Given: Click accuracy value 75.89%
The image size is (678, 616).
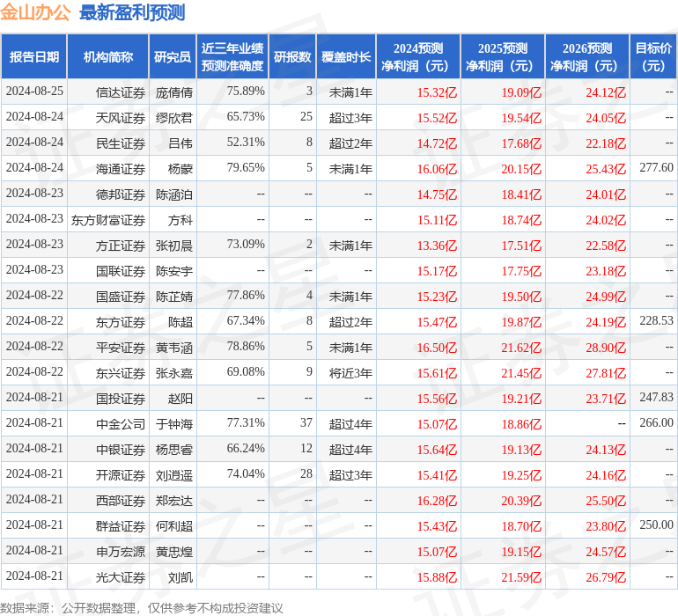Looking at the screenshot, I should (x=246, y=92).
